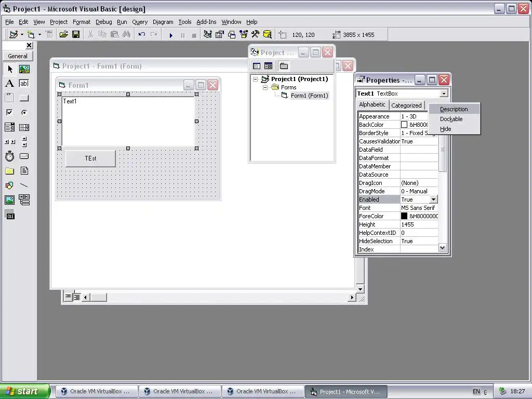Select the TextBox tool

[x=24, y=84]
